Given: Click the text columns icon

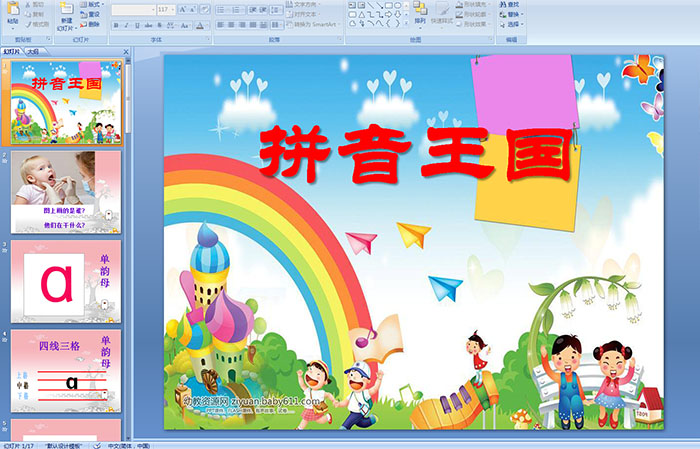Looking at the screenshot, I should pyautogui.click(x=277, y=25).
